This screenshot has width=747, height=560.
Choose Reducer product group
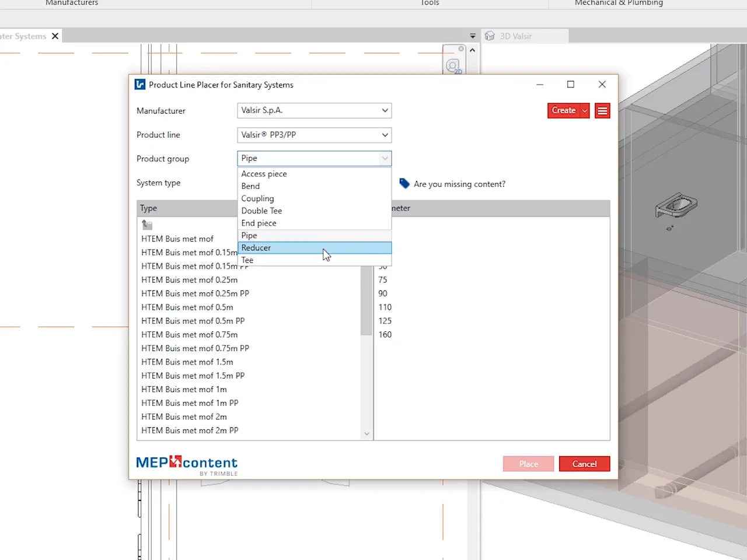point(314,248)
